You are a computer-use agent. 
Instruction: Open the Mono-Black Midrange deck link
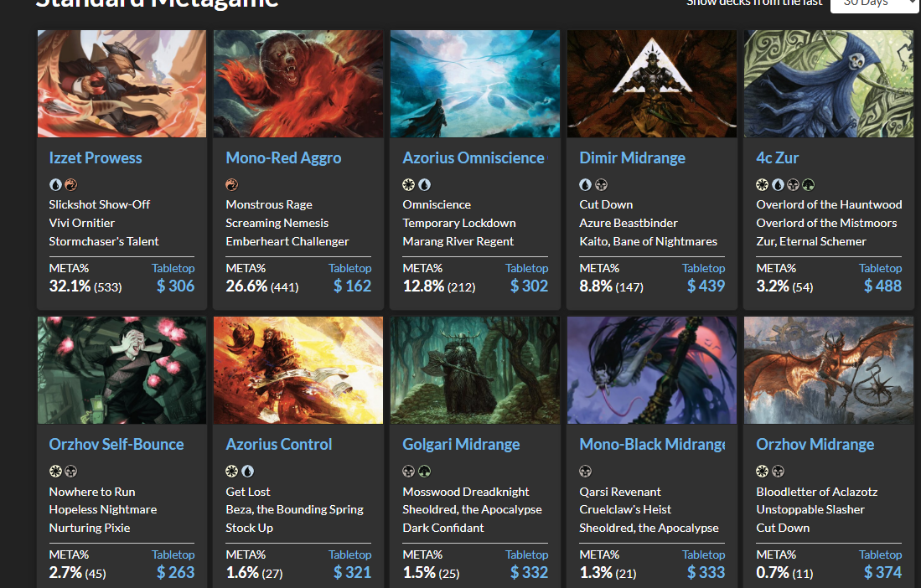[652, 444]
